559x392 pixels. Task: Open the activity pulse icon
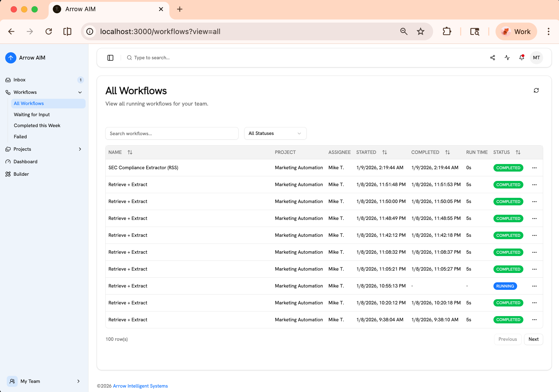click(507, 58)
